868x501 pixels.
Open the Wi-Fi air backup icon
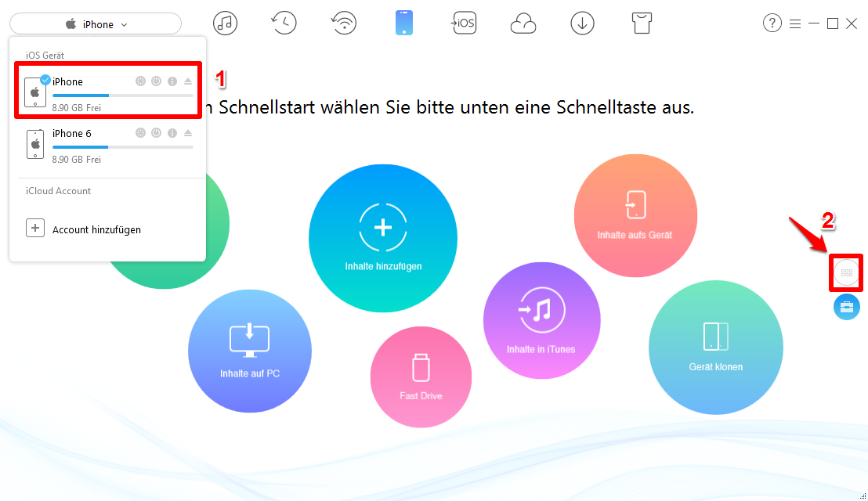344,23
